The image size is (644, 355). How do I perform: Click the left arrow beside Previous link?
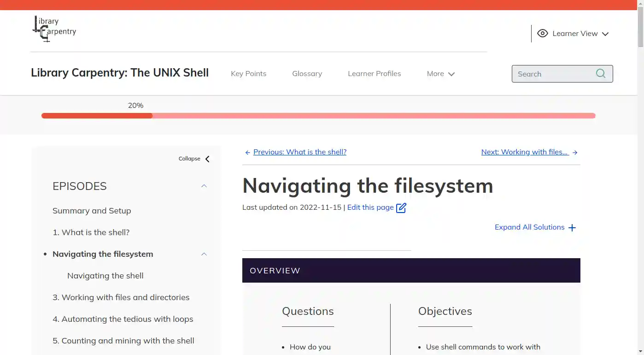pos(247,152)
